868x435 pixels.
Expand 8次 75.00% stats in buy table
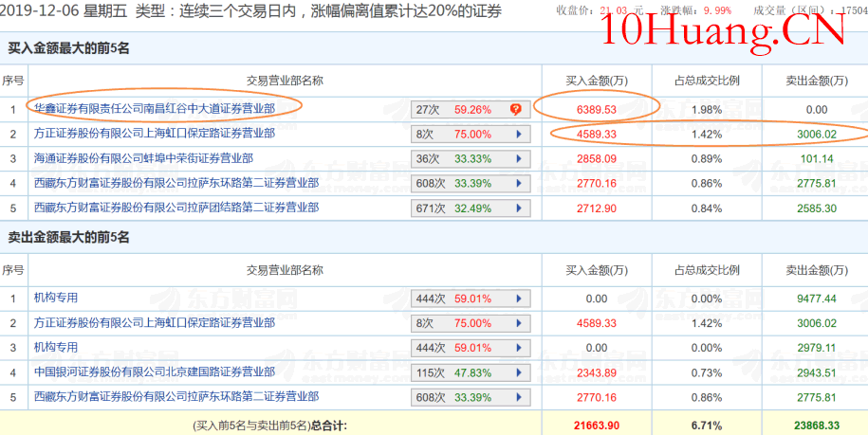[471, 135]
